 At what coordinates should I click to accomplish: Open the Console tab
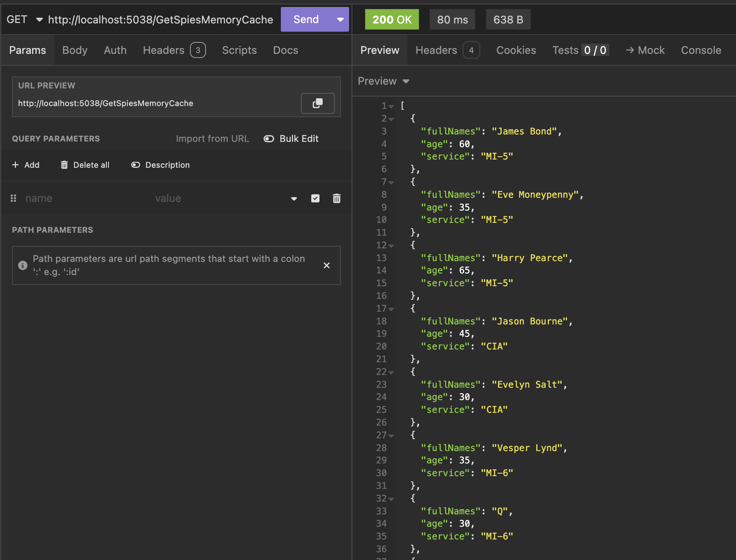[701, 50]
